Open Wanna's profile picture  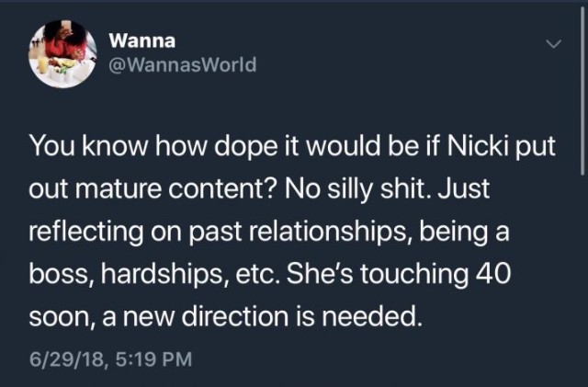coord(62,54)
